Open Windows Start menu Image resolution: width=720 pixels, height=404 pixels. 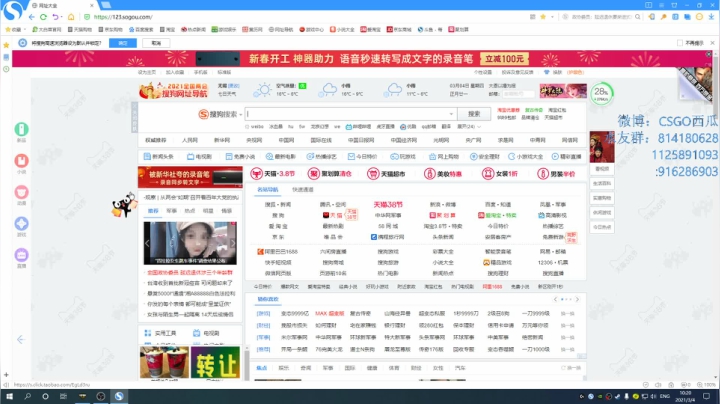(9, 396)
